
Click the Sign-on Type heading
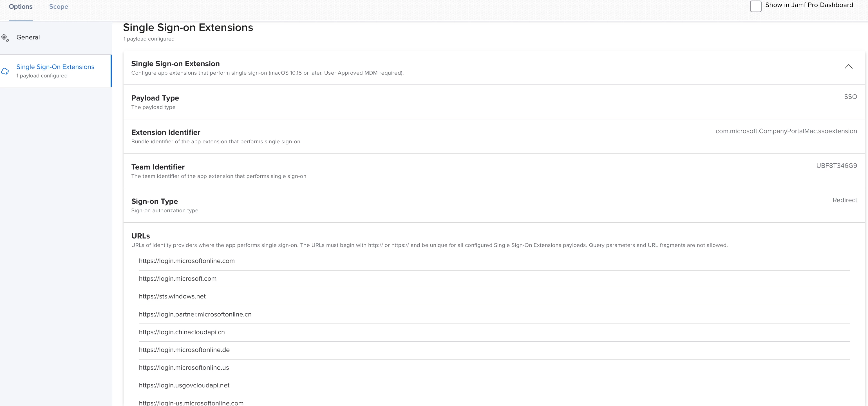(x=154, y=201)
